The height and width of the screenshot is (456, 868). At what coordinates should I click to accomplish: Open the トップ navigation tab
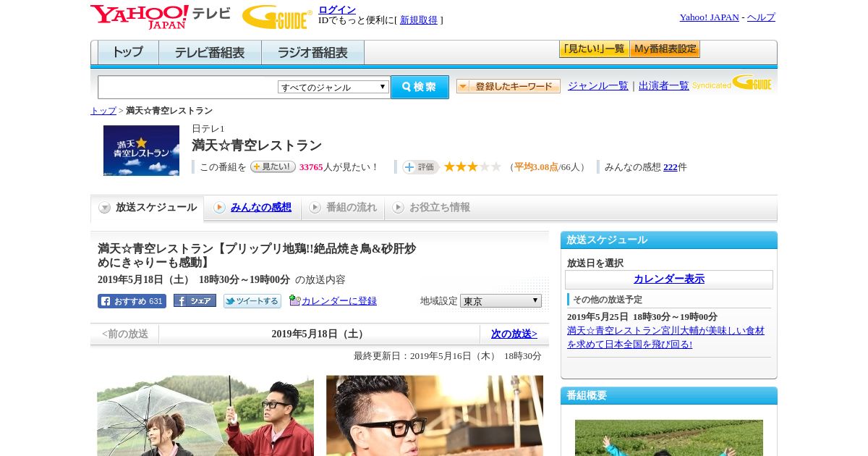pos(128,53)
